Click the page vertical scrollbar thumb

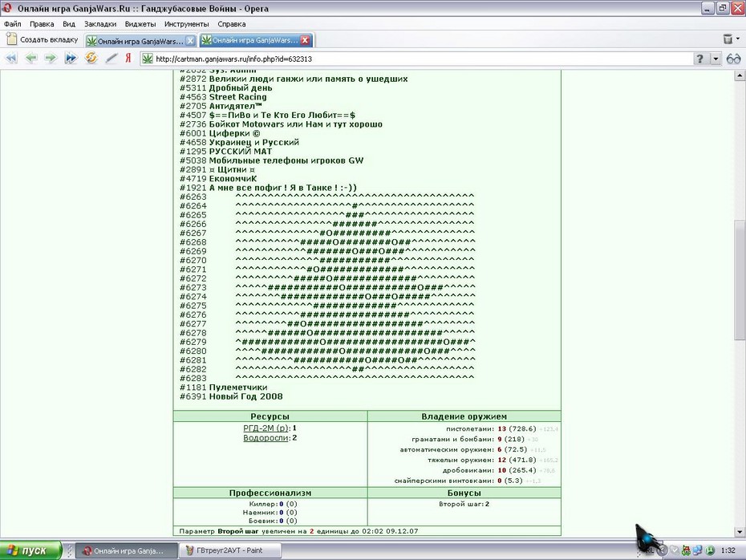(740, 280)
